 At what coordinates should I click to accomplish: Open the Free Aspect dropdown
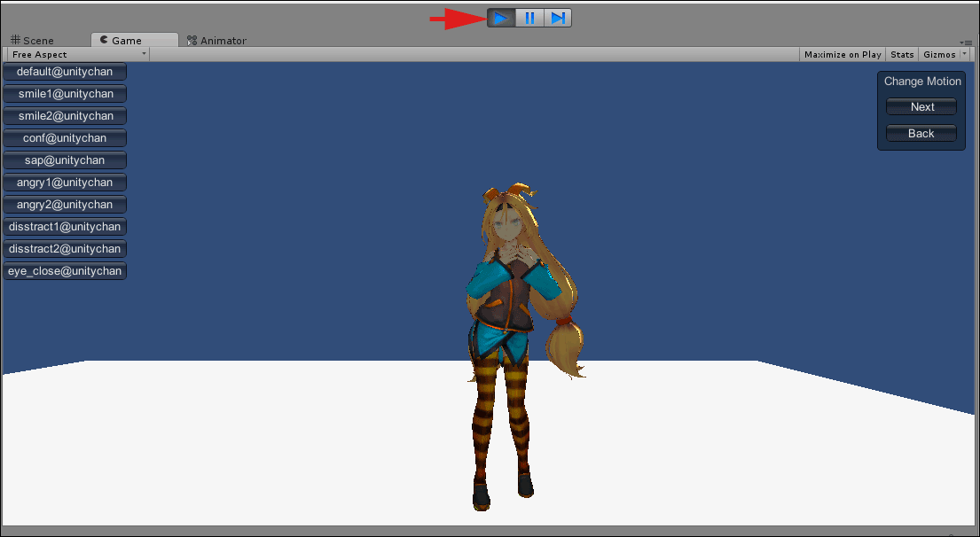[78, 54]
